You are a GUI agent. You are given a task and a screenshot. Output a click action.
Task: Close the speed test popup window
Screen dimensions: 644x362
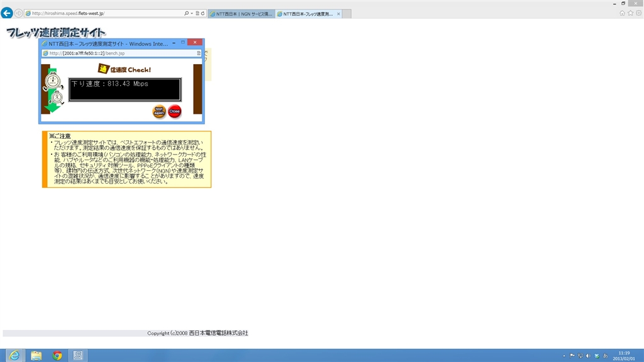[x=195, y=42]
